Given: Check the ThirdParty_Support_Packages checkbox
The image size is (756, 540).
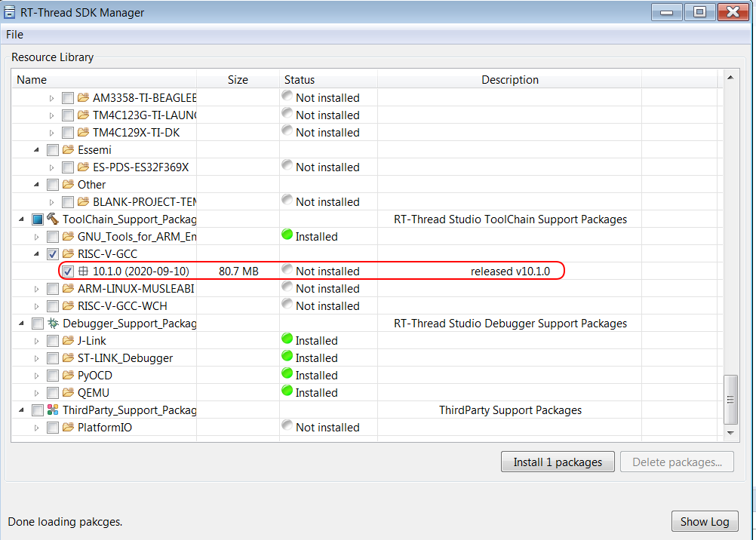Looking at the screenshot, I should (x=38, y=410).
